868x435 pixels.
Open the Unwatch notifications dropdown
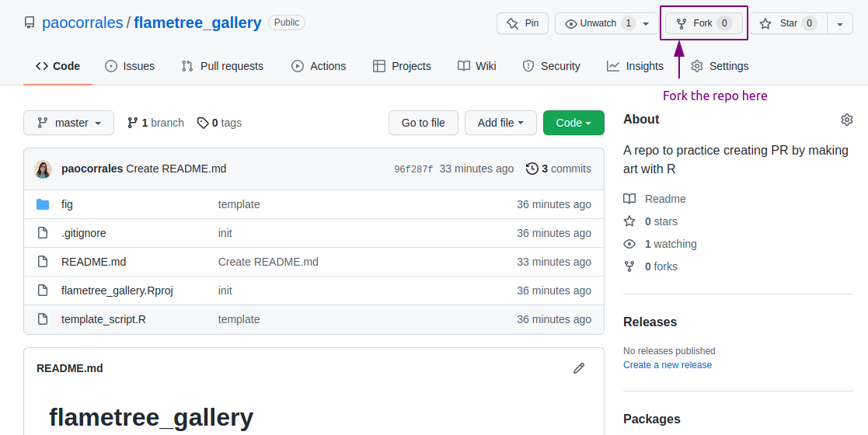(607, 23)
